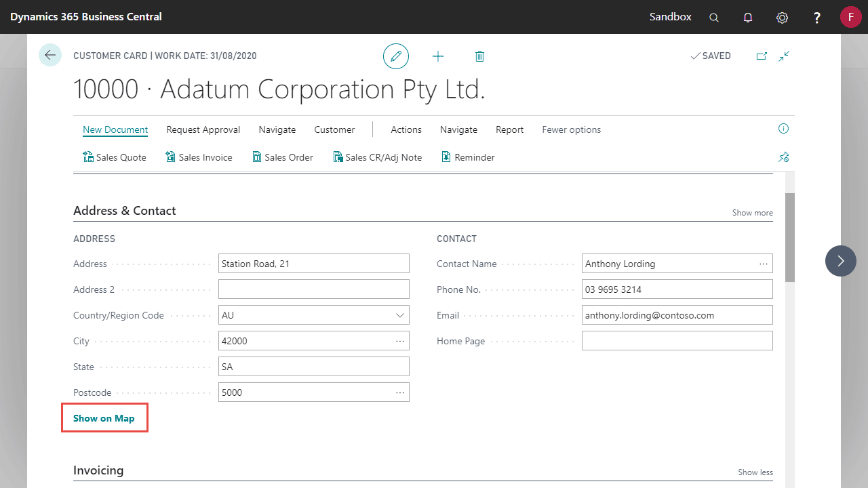Click the empty Home Page field
868x488 pixels.
677,341
